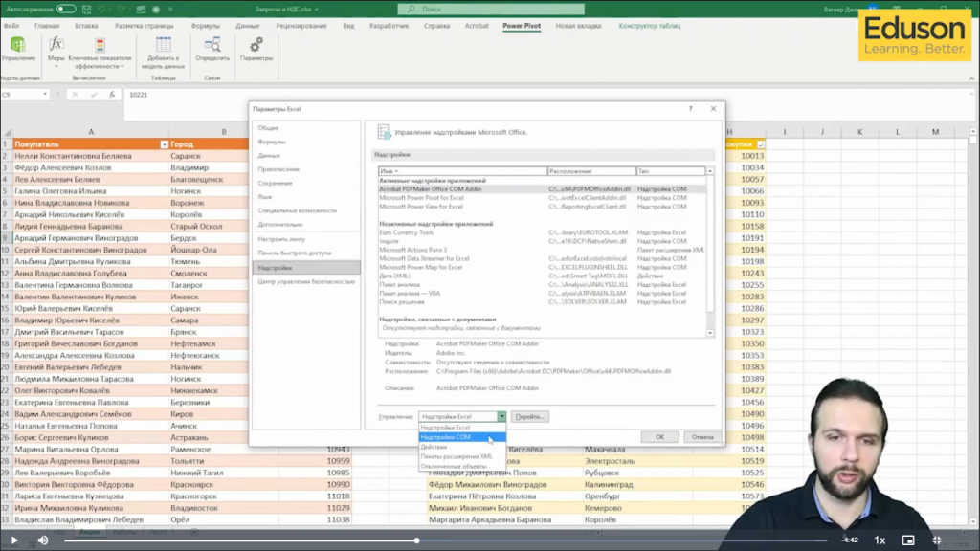This screenshot has width=980, height=551.
Task: Select column A header
Action: click(91, 132)
